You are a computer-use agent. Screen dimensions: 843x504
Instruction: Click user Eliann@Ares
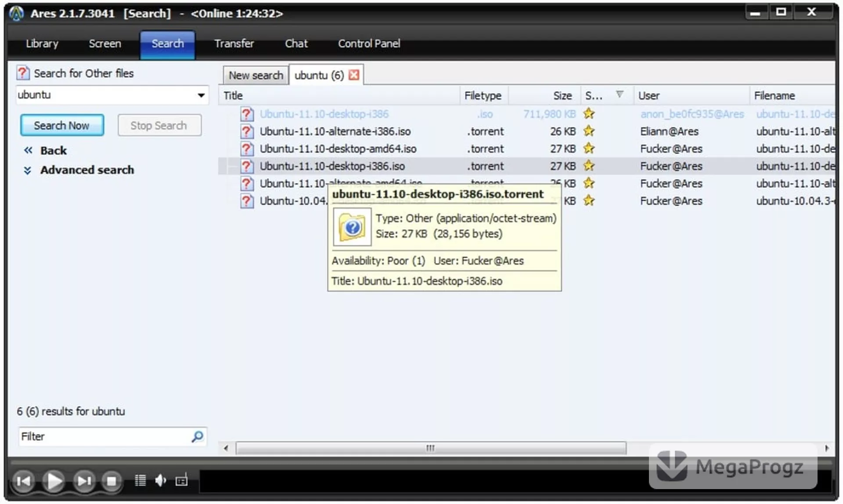pos(669,131)
